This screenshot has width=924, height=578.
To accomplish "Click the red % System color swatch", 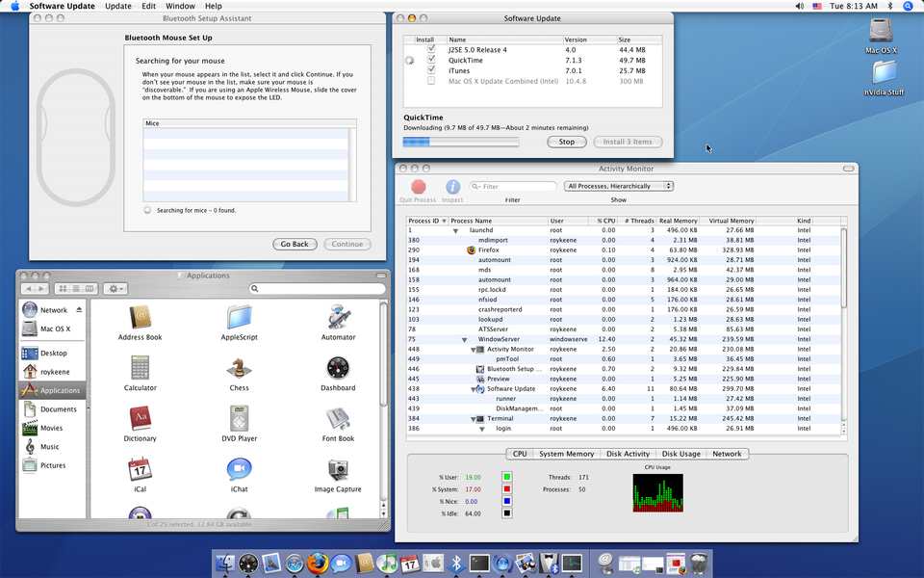I will (507, 489).
